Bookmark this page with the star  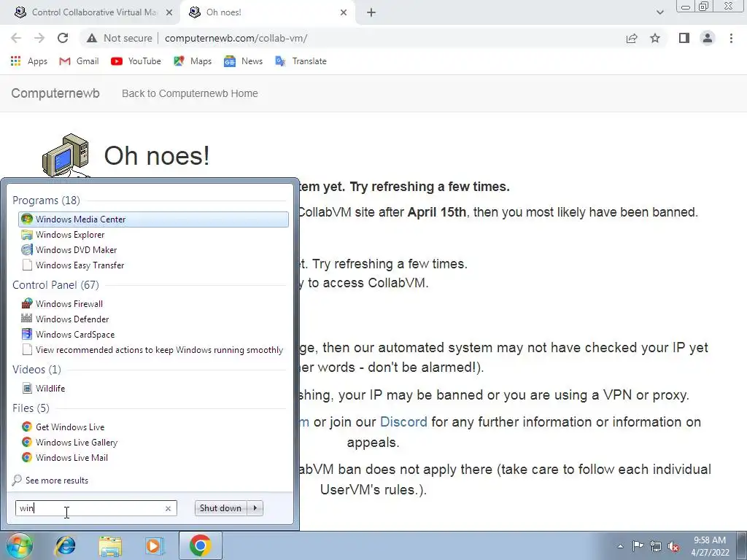click(x=655, y=38)
